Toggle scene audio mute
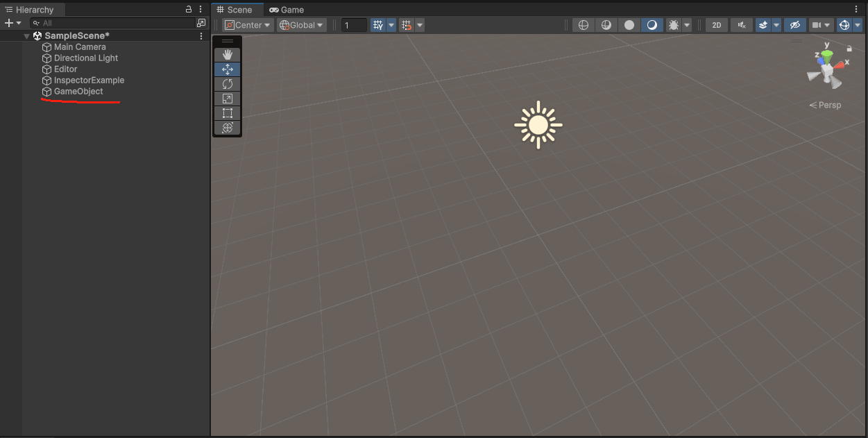This screenshot has height=438, width=868. point(742,25)
